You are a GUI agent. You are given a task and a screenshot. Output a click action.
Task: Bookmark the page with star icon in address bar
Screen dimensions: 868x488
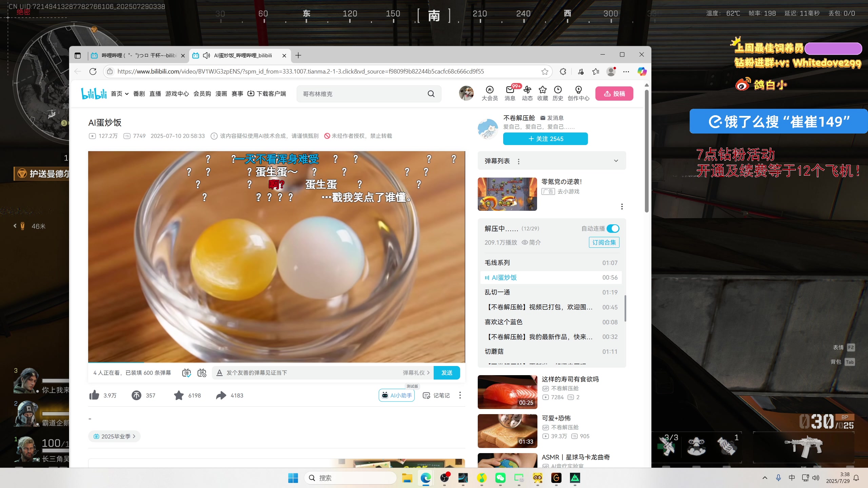545,72
